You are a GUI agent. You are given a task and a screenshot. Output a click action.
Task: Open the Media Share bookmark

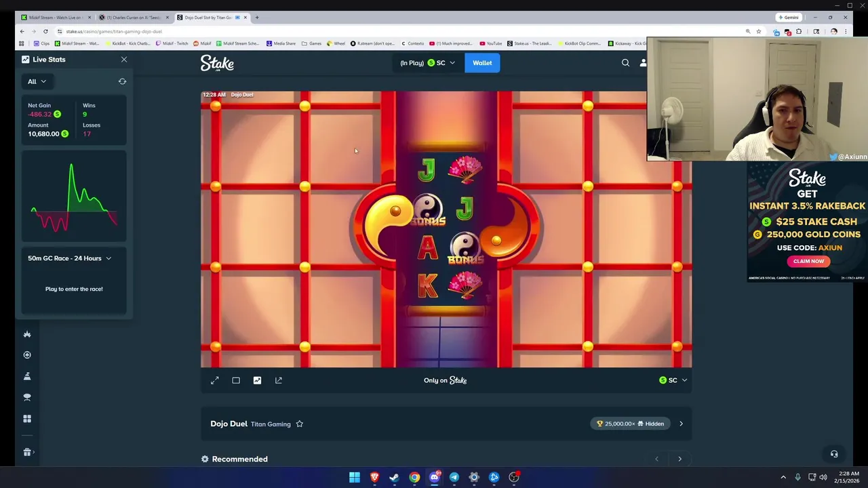point(281,43)
